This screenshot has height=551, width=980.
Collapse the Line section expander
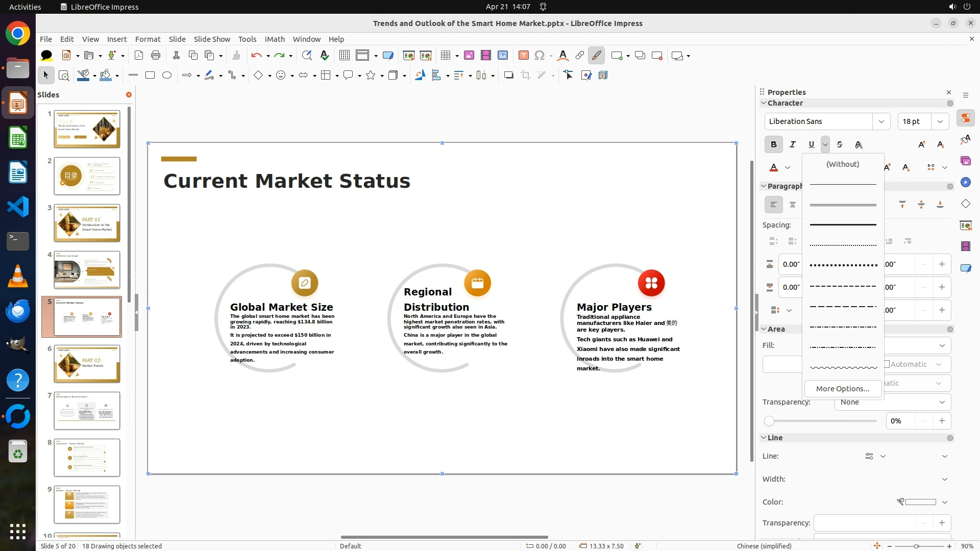(764, 438)
